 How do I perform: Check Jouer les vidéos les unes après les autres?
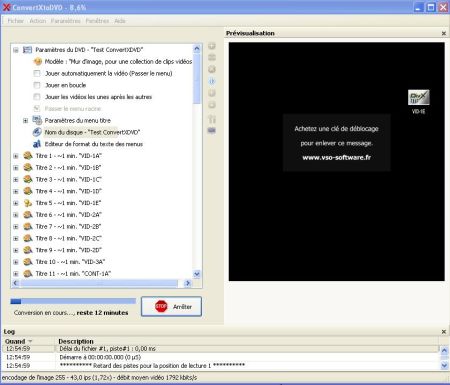pos(37,97)
